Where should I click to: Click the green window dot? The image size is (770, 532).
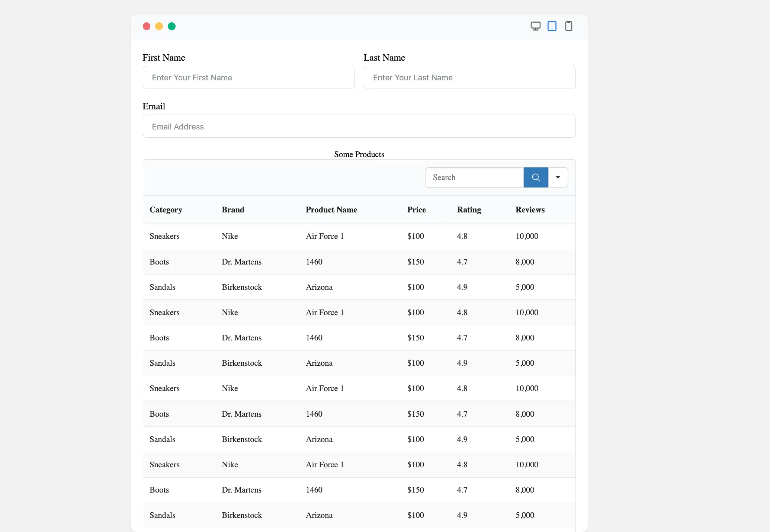click(171, 26)
